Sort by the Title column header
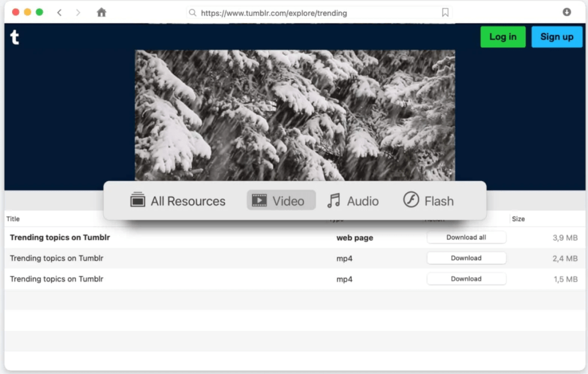Screen dimensions: 588x374 pos(13,219)
